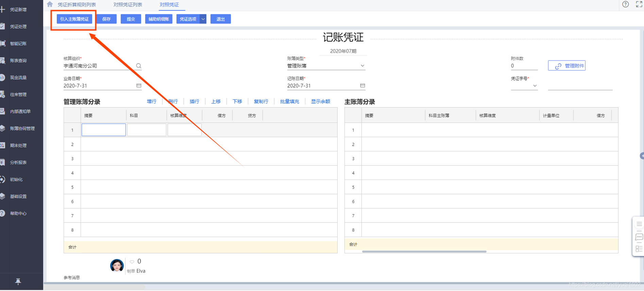Click 引入主账簿凭证 button
This screenshot has width=644, height=291.
(74, 19)
